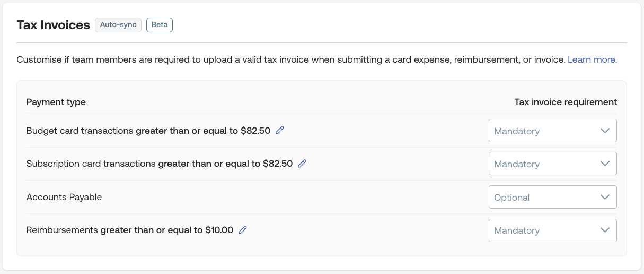Click the Payment type column header

pos(56,102)
